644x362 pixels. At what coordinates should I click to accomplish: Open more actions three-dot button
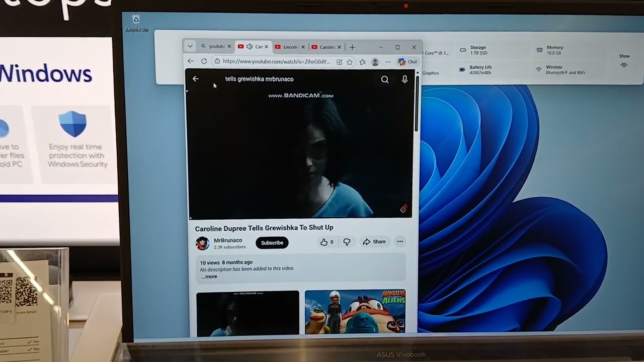coord(400,242)
